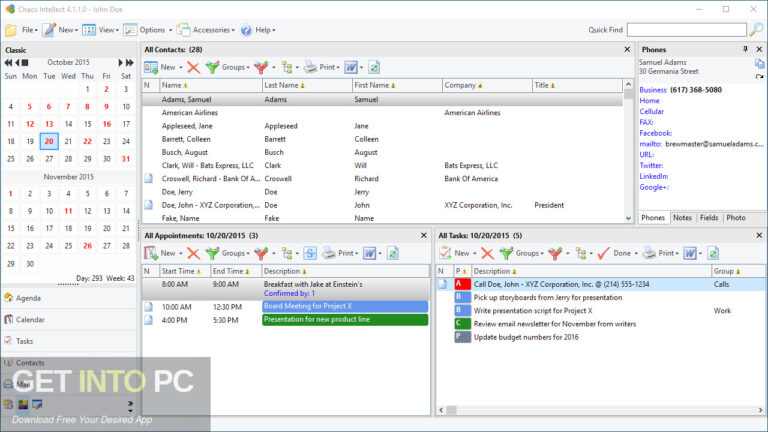The height and width of the screenshot is (432, 768).
Task: Select the green Presentation for new product line
Action: [x=345, y=320]
